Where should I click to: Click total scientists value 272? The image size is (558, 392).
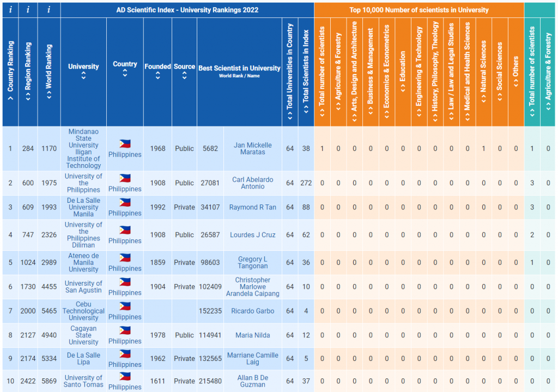[306, 183]
